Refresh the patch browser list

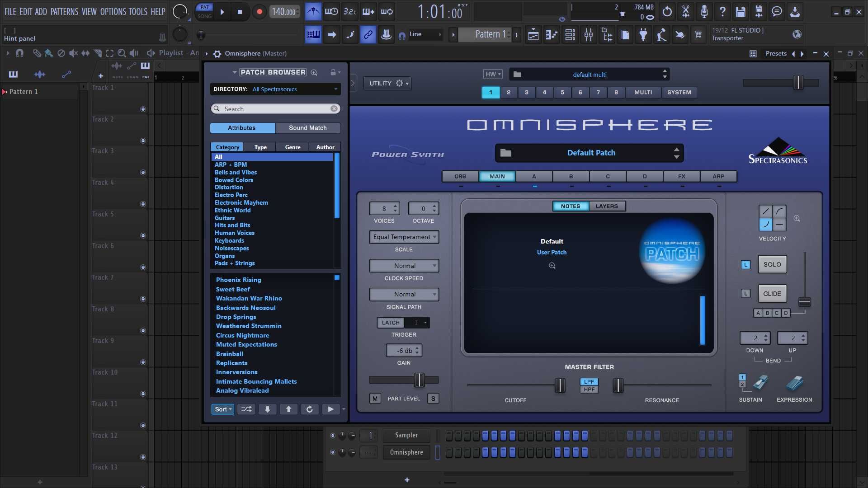pyautogui.click(x=310, y=409)
